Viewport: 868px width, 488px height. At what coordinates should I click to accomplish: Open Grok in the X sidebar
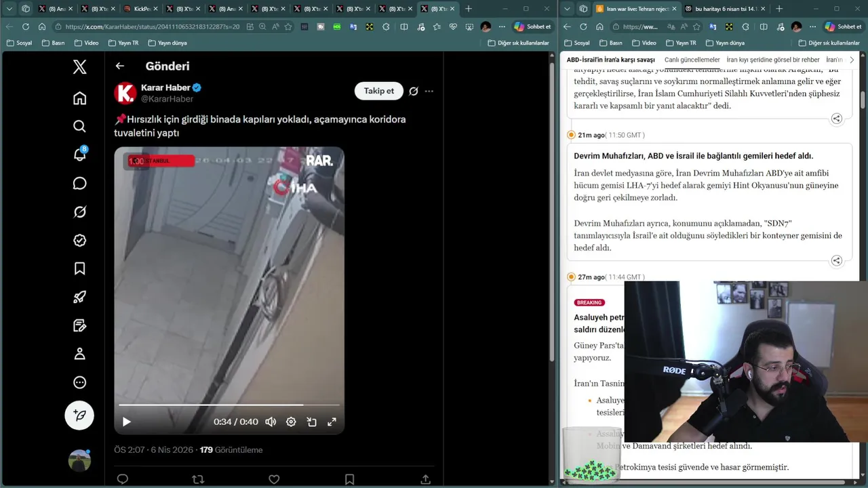point(79,212)
